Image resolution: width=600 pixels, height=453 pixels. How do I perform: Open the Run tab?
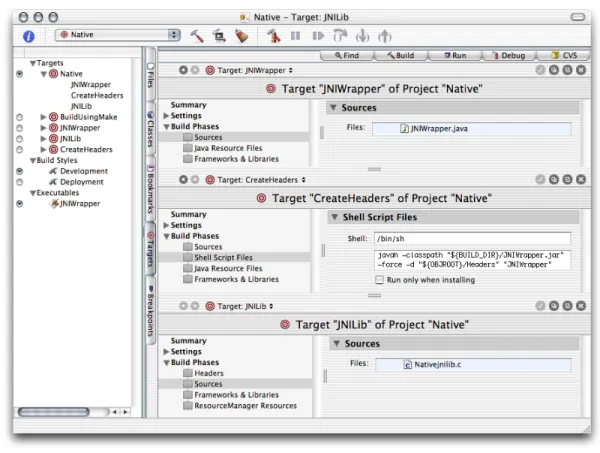[x=455, y=55]
